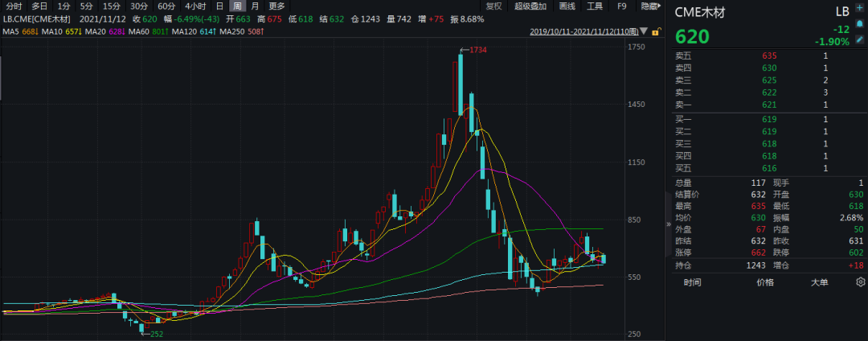The width and height of the screenshot is (868, 341).
Task: Click the 1734 peak price marker
Action: tap(478, 50)
